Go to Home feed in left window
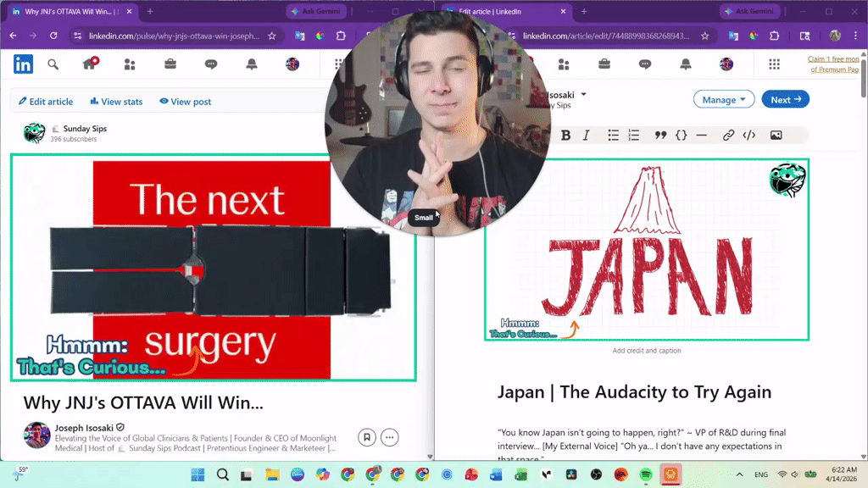 click(x=90, y=64)
